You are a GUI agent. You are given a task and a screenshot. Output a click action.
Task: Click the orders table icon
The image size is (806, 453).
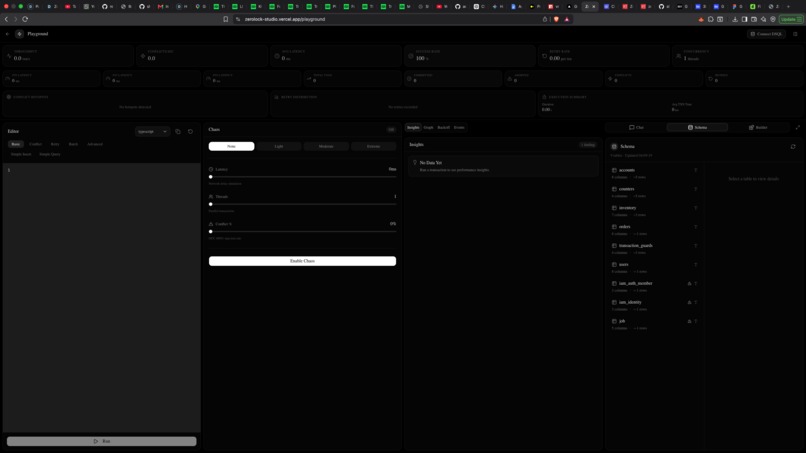[614, 227]
